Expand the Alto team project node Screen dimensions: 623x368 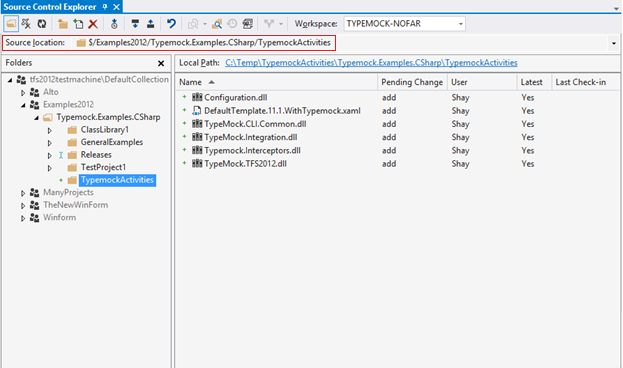[23, 93]
